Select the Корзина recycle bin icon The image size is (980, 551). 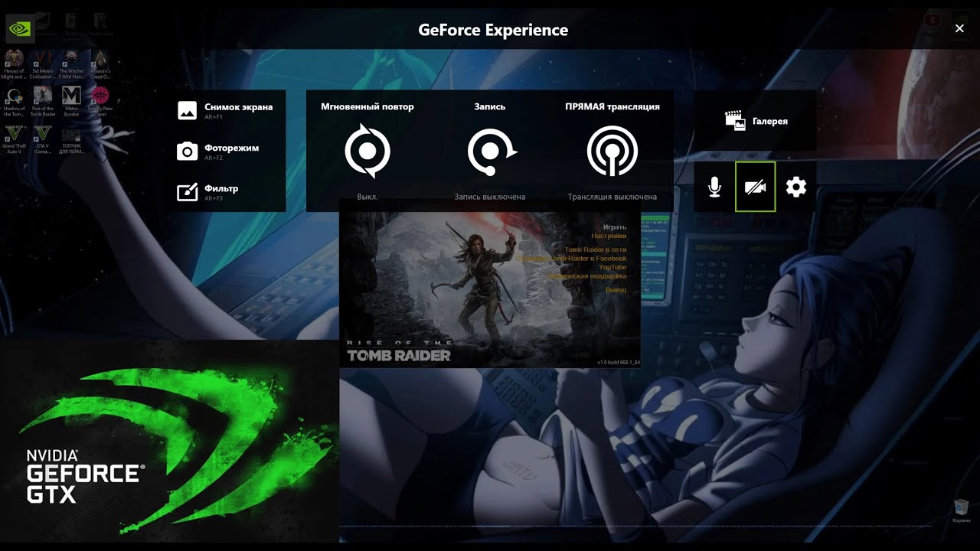pyautogui.click(x=962, y=510)
